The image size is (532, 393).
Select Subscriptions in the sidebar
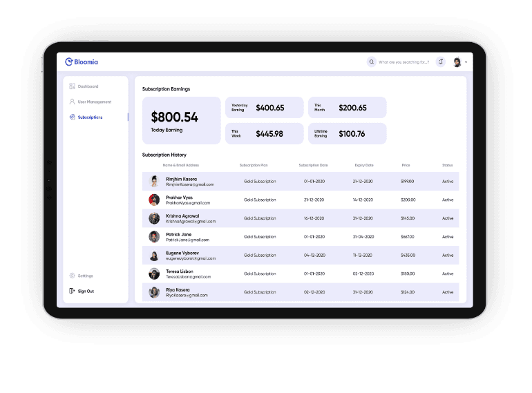[x=90, y=117]
